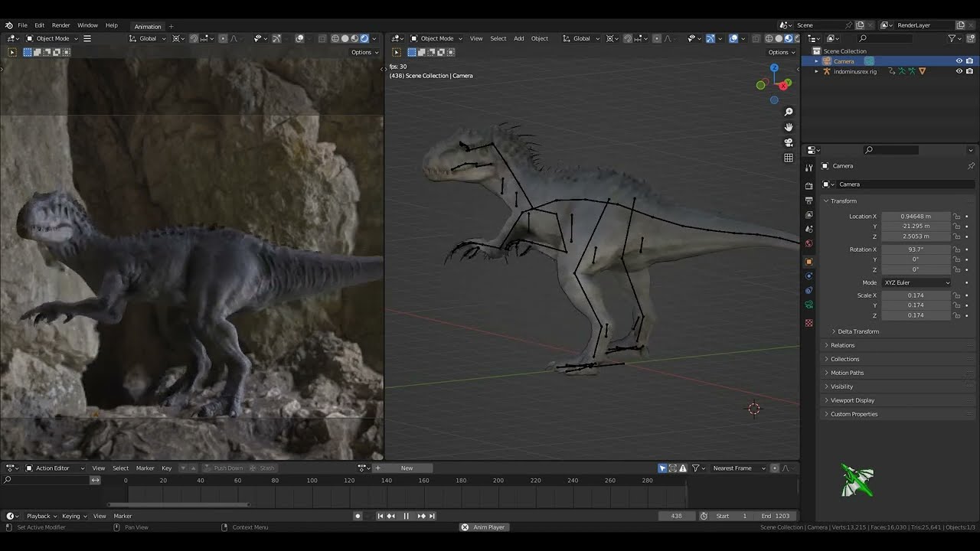The image size is (980, 551).
Task: Toggle the lock on Location X
Action: click(x=956, y=217)
